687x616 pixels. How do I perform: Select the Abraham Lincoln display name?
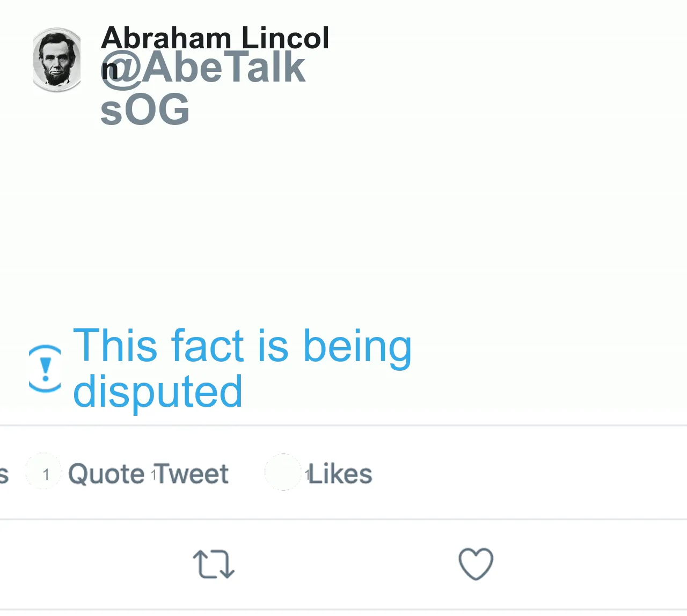[x=215, y=38]
